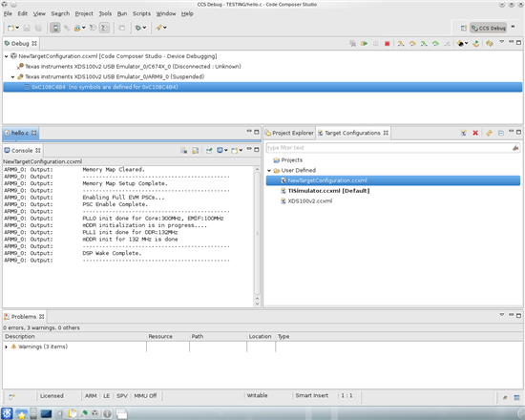
Task: Click the red Terminate button
Action: click(387, 44)
